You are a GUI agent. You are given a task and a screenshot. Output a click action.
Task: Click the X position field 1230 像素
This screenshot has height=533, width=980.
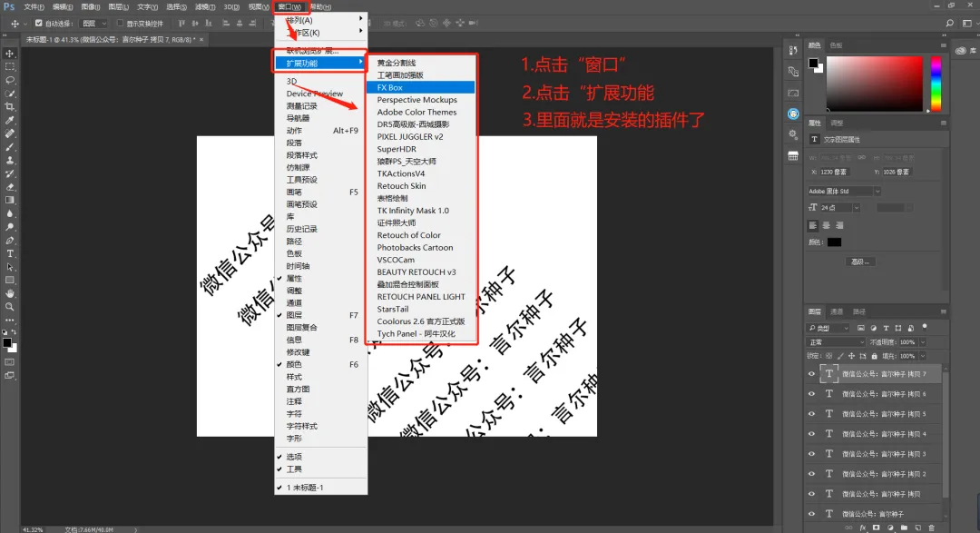tap(833, 172)
